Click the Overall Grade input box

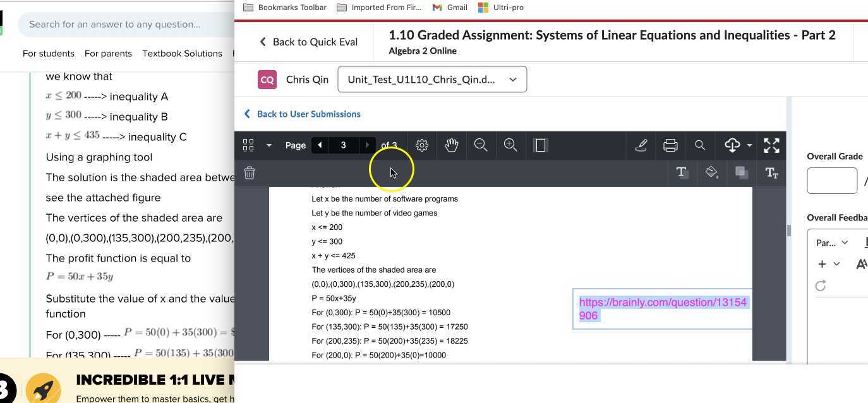831,181
